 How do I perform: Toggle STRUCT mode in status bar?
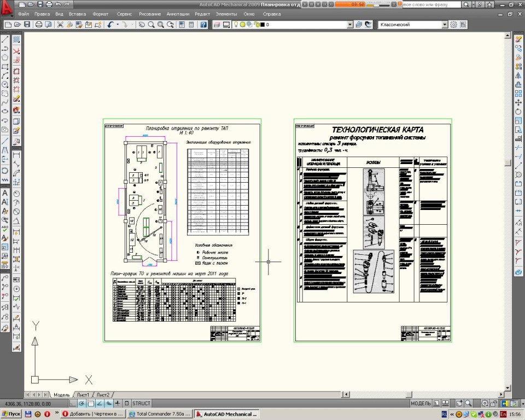click(141, 404)
